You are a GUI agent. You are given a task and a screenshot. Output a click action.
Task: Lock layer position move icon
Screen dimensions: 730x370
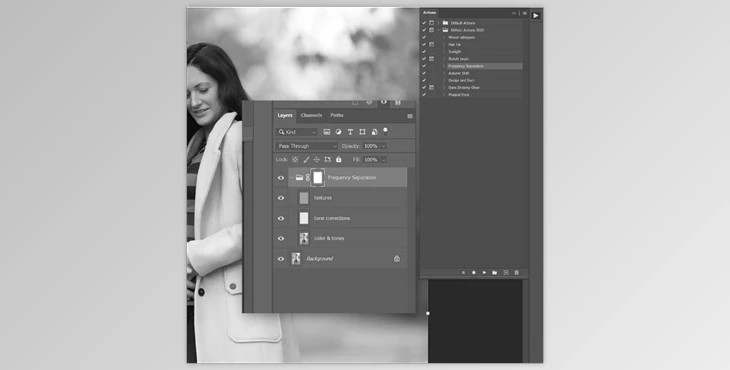point(317,160)
